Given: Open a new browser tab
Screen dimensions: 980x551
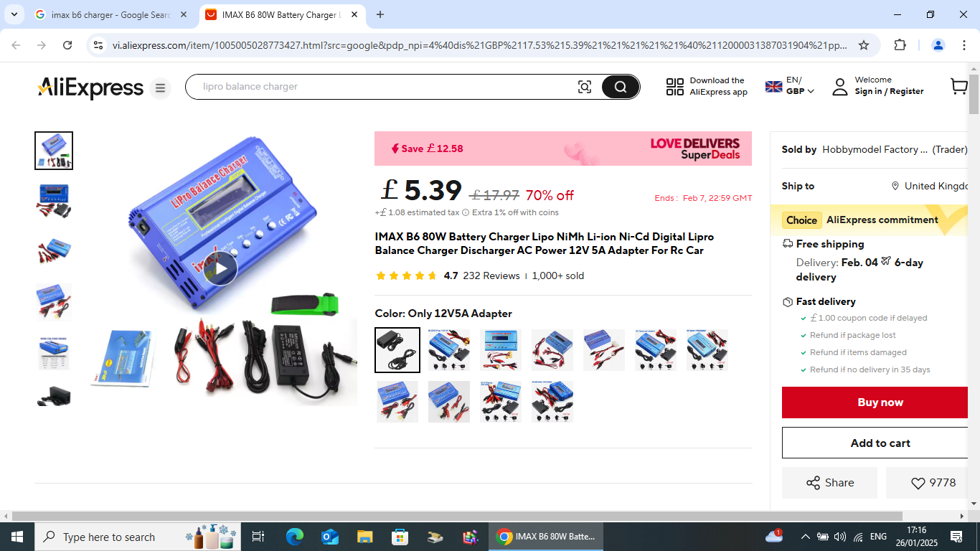Looking at the screenshot, I should [380, 14].
